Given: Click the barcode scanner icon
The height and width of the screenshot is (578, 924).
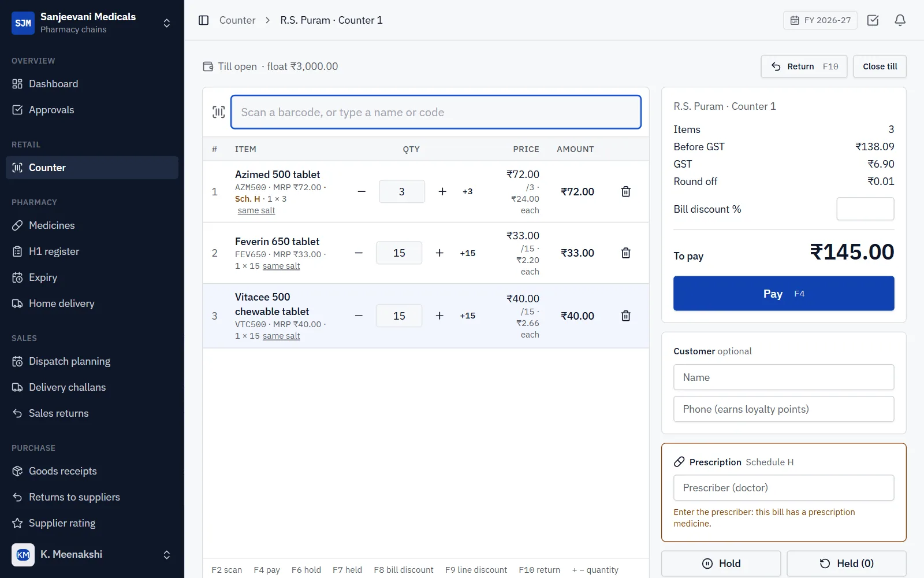Looking at the screenshot, I should 218,112.
